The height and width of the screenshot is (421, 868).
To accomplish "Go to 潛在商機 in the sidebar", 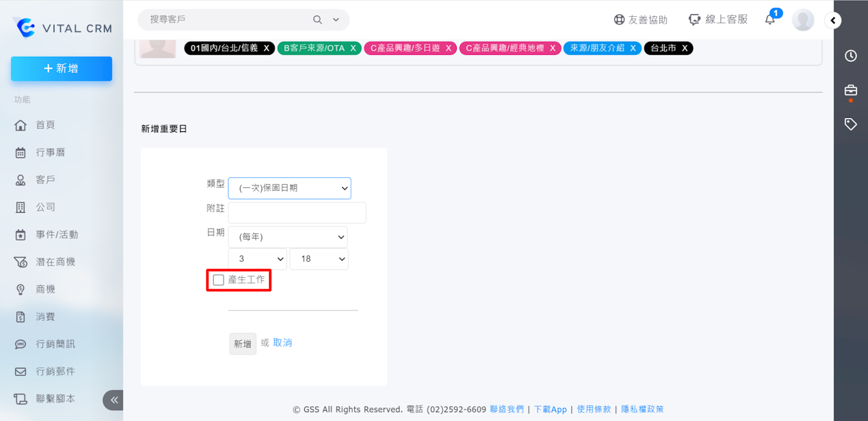I will 55,262.
